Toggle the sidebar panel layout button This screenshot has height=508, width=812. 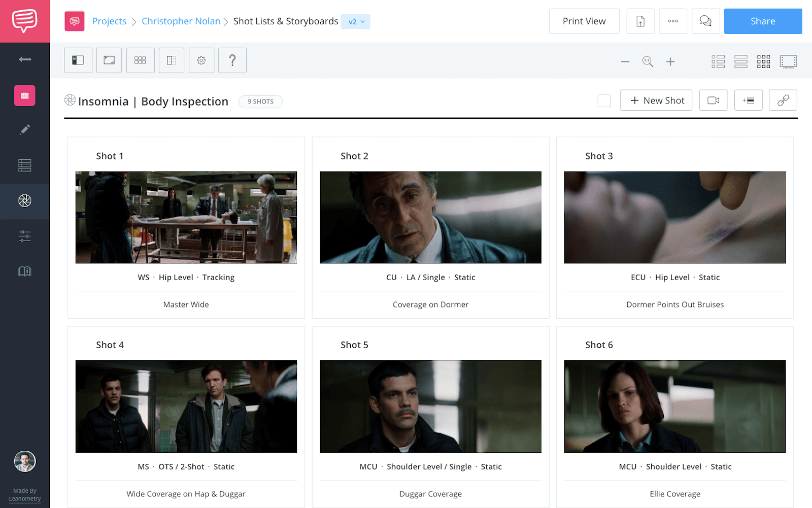[x=78, y=60]
